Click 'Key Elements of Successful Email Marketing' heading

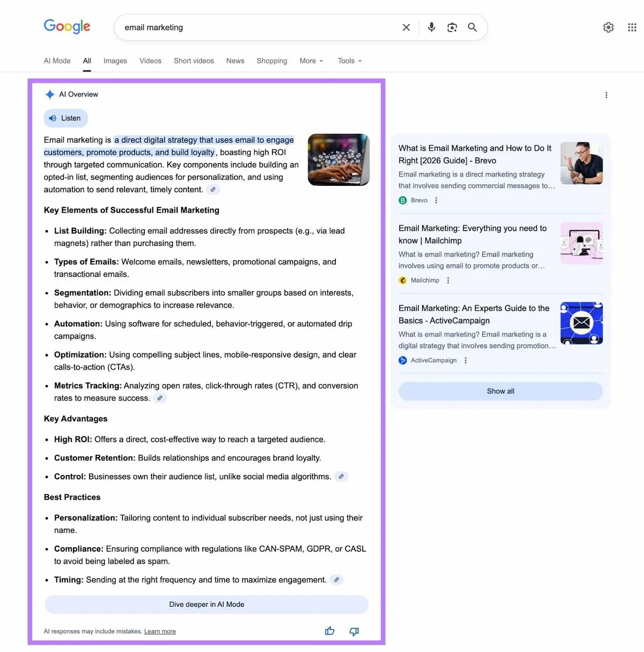point(131,210)
